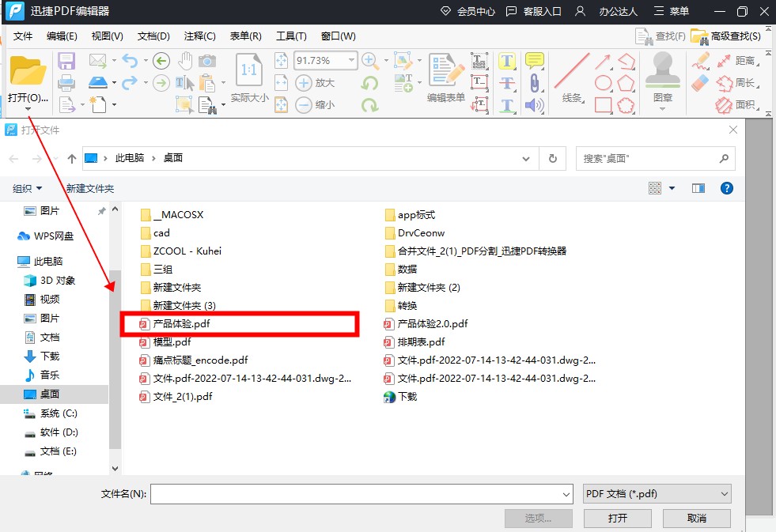The width and height of the screenshot is (776, 532).
Task: Open the 组织 dropdown menu
Action: 28,188
